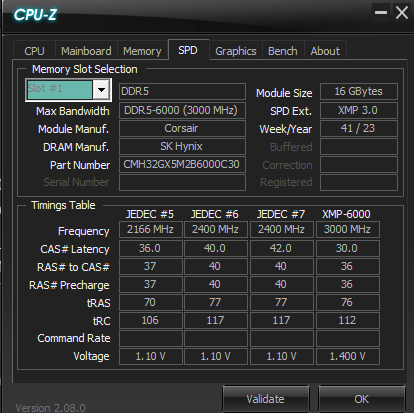The height and width of the screenshot is (413, 414).
Task: Open the Graphics tab
Action: coord(236,51)
